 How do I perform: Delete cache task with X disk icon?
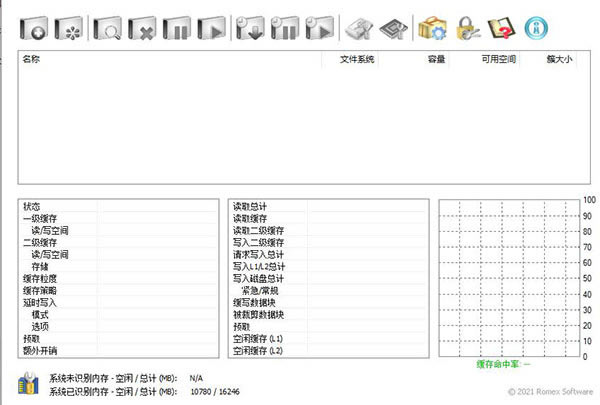[x=142, y=28]
